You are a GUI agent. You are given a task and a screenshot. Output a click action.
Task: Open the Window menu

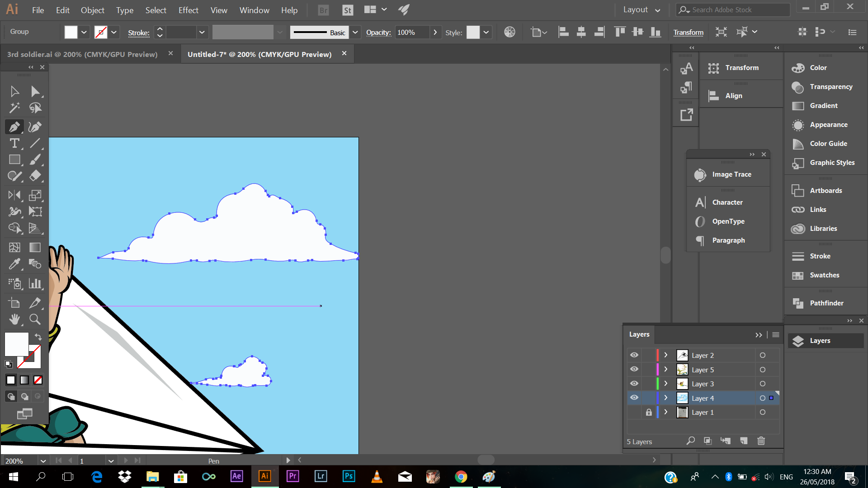pos(254,10)
